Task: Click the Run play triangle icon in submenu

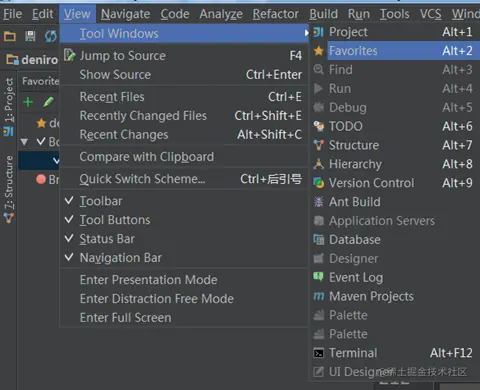Action: [319, 89]
